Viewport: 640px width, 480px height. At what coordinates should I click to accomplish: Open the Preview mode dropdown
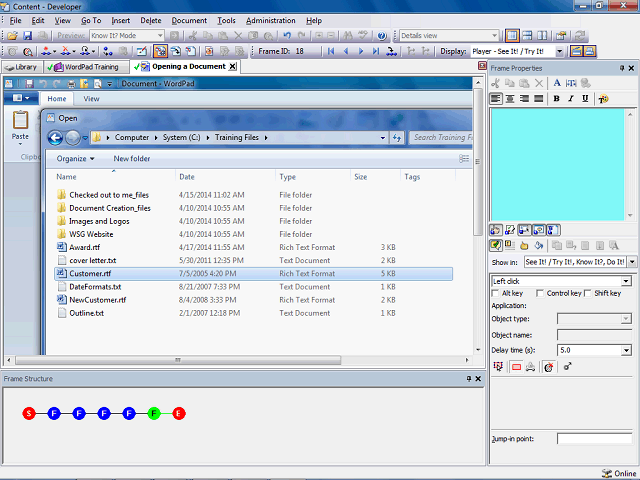(x=160, y=36)
